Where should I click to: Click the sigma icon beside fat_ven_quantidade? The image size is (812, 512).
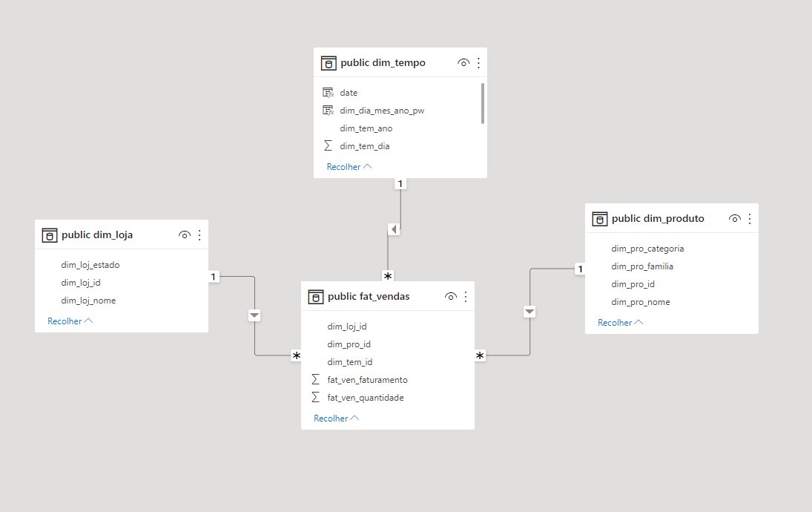[315, 398]
